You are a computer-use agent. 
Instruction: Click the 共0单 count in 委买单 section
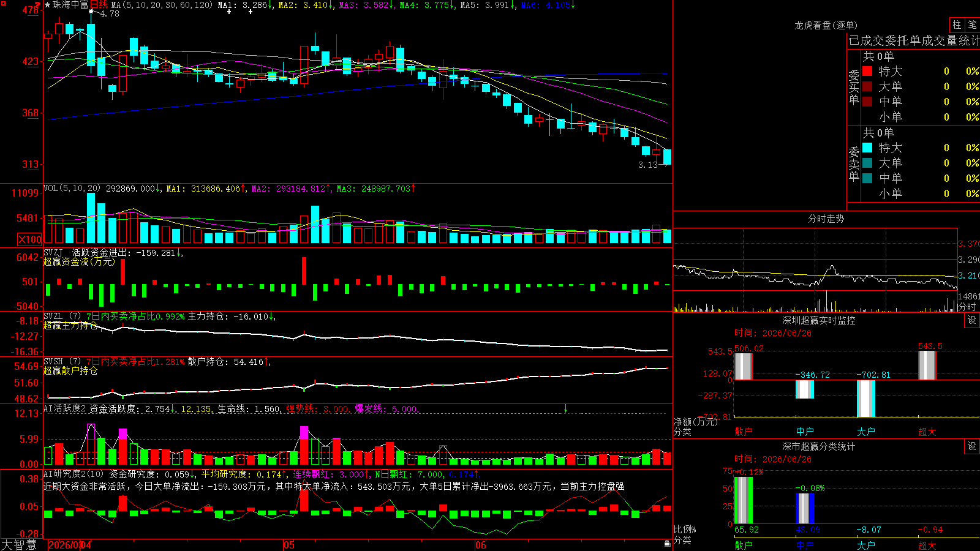pos(878,56)
